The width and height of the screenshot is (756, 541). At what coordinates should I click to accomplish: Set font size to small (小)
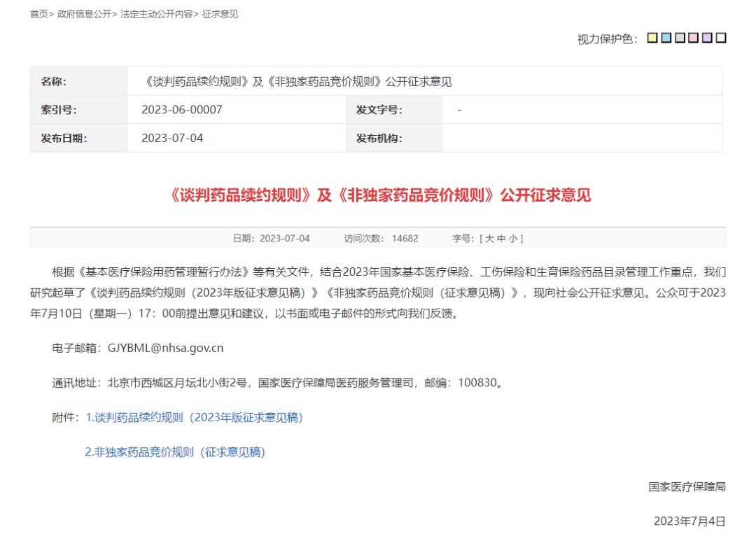[512, 239]
